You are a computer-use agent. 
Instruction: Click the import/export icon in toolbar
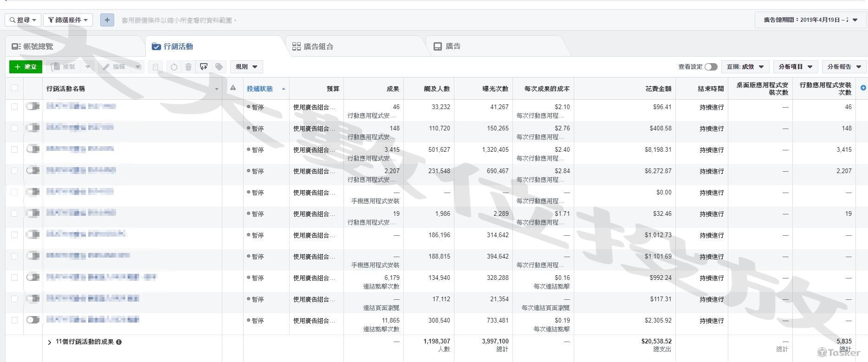point(204,67)
